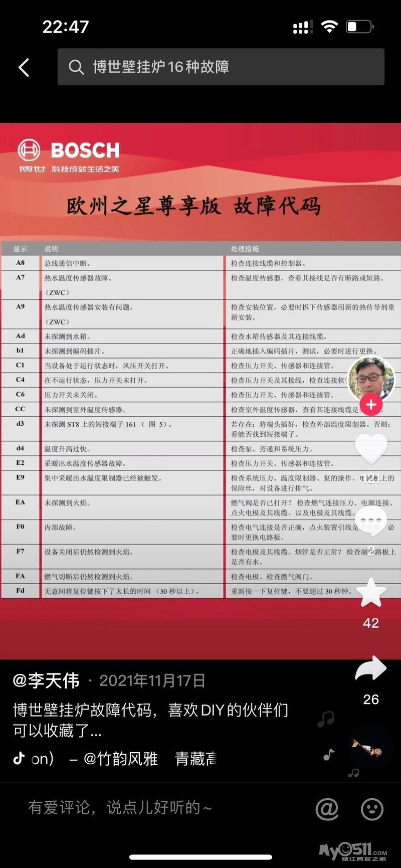401x868 pixels.
Task: Tap the Ad fault code cell
Action: coord(20,336)
